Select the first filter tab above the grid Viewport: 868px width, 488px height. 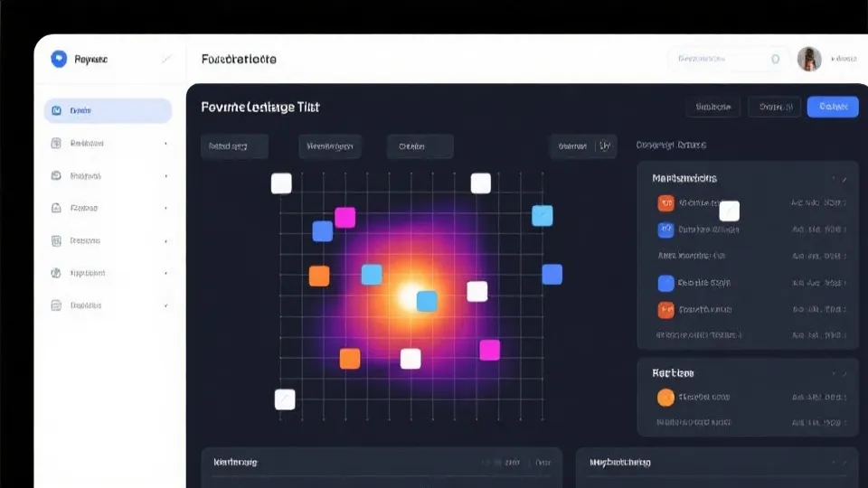click(x=234, y=145)
